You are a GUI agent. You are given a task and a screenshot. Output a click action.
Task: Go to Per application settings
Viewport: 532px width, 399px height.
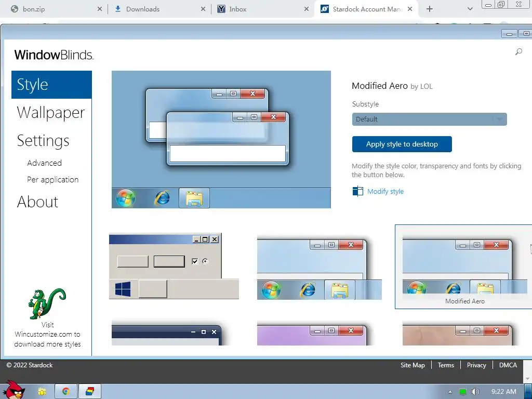(52, 179)
